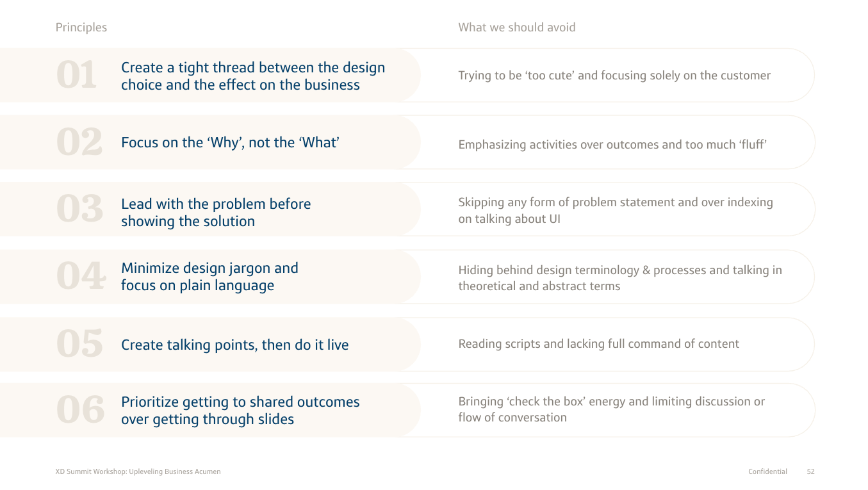Select 'Prioritize getting to shared outcomes' text

click(240, 411)
